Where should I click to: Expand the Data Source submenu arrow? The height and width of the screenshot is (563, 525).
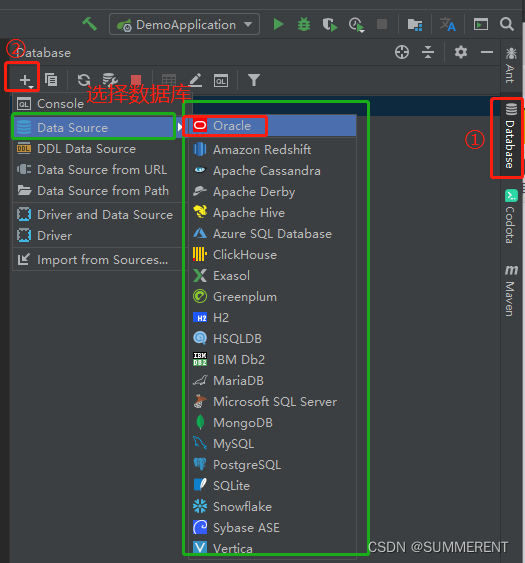click(x=179, y=127)
